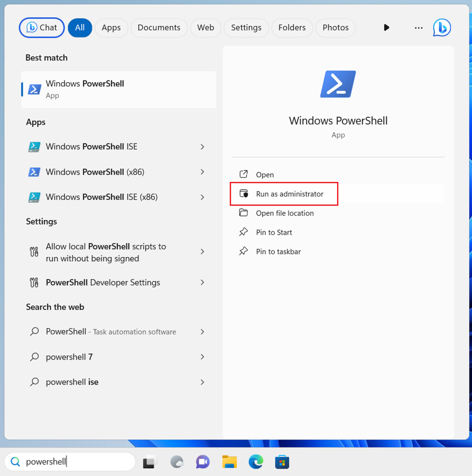The image size is (472, 476).
Task: Click the PowerShell icon in Best match
Action: coord(35,89)
